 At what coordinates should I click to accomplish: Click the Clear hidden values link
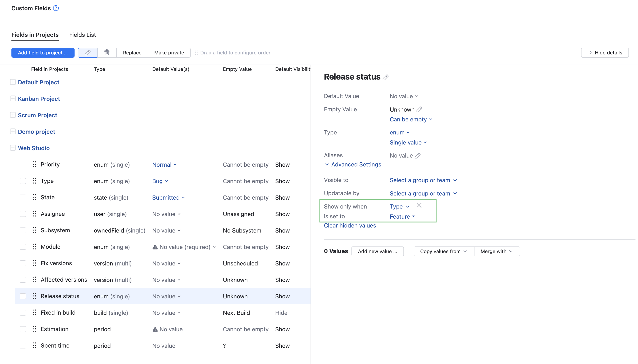pyautogui.click(x=350, y=225)
